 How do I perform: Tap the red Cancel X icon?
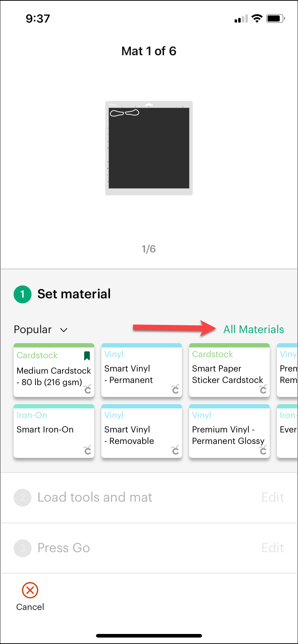(30, 590)
